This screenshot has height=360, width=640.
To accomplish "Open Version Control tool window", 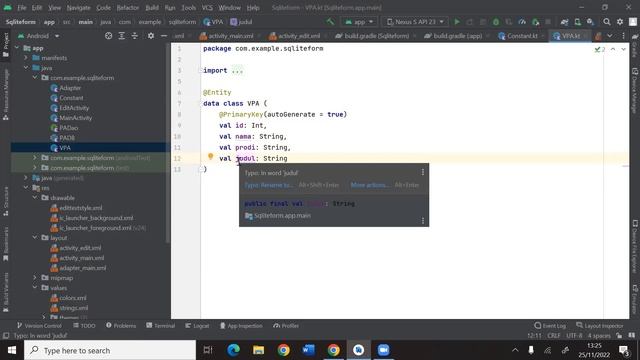I will [x=39, y=325].
